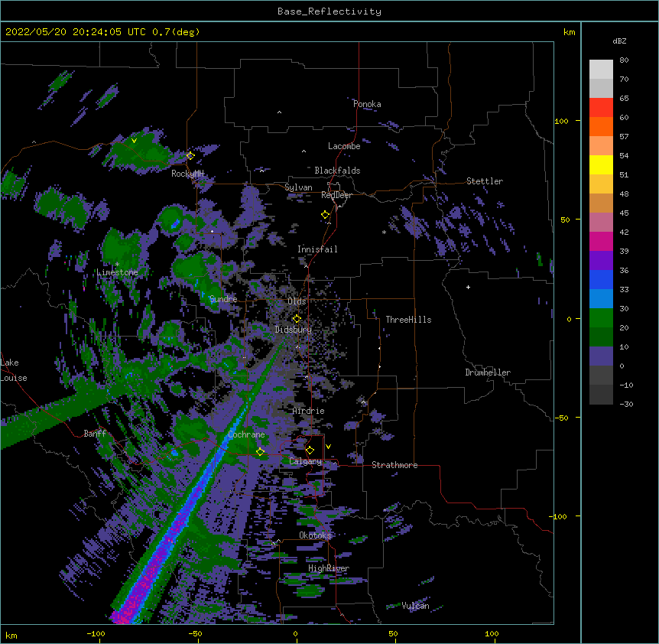Select the yellow diamond marker below Cochrane

click(260, 452)
